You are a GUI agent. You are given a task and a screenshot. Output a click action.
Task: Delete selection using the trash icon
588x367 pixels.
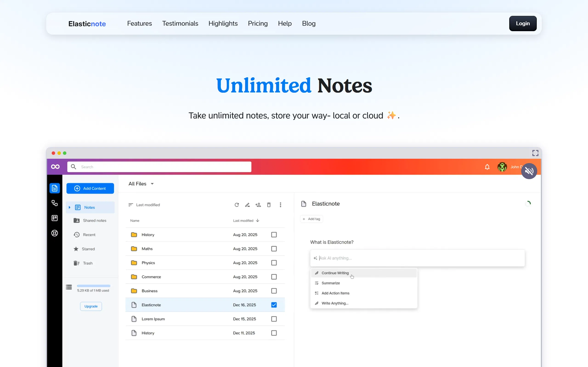[269, 205]
